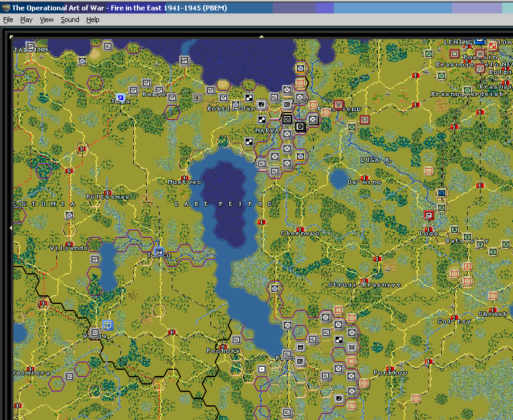513x420 pixels.
Task: Click the Sol'tsy town label
Action: 454,321
